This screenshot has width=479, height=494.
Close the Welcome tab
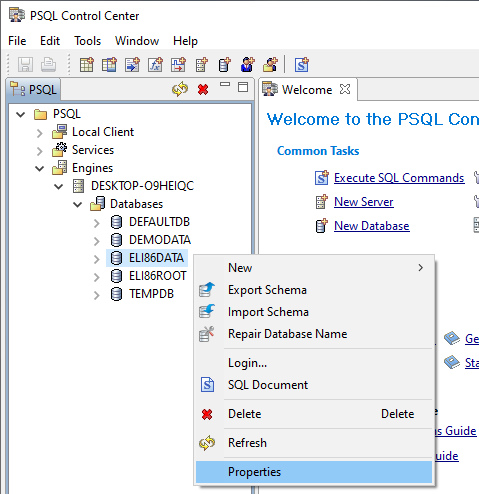[x=345, y=89]
